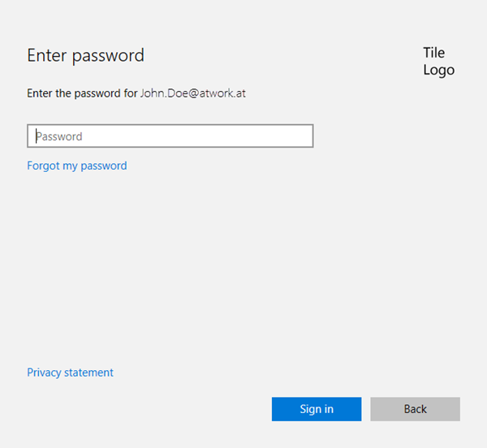This screenshot has height=448, width=487.
Task: Select the Tile Logo placeholder at top right
Action: point(438,61)
